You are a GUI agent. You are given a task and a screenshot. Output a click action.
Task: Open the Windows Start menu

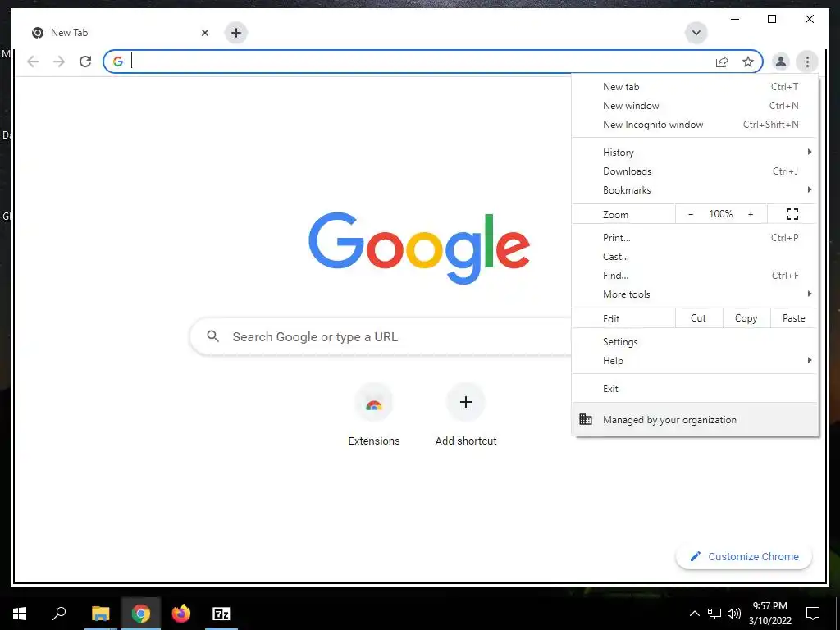pos(20,614)
